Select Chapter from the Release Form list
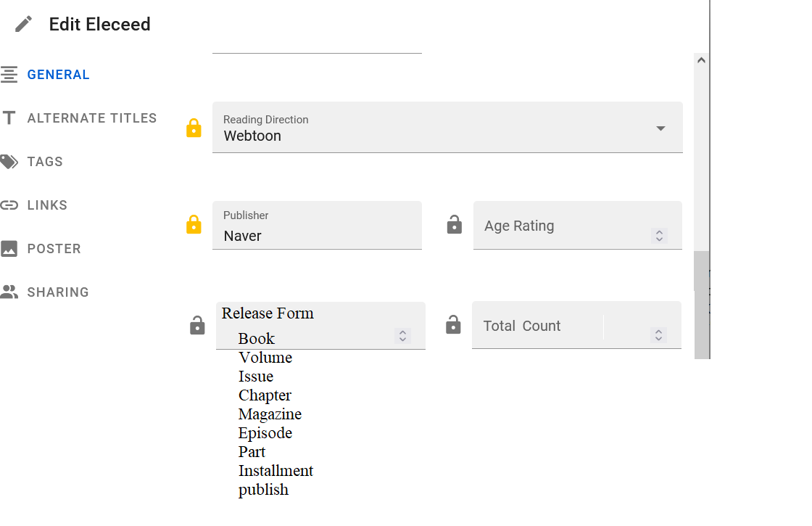812x526 pixels. (265, 395)
